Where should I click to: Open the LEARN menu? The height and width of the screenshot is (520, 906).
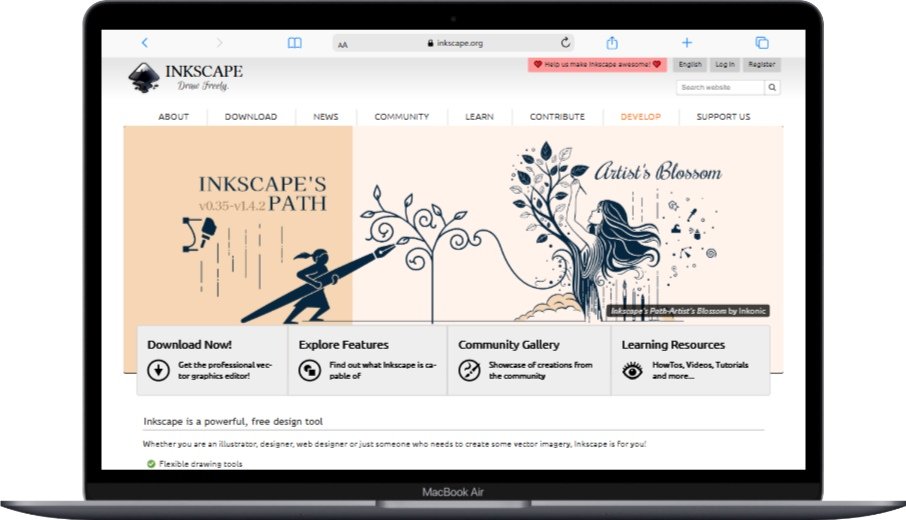(x=480, y=117)
